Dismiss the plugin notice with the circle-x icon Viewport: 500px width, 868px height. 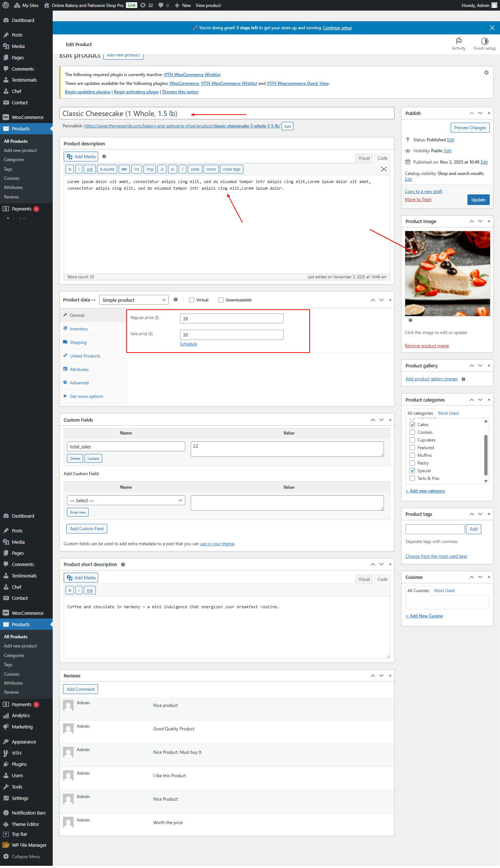(486, 72)
